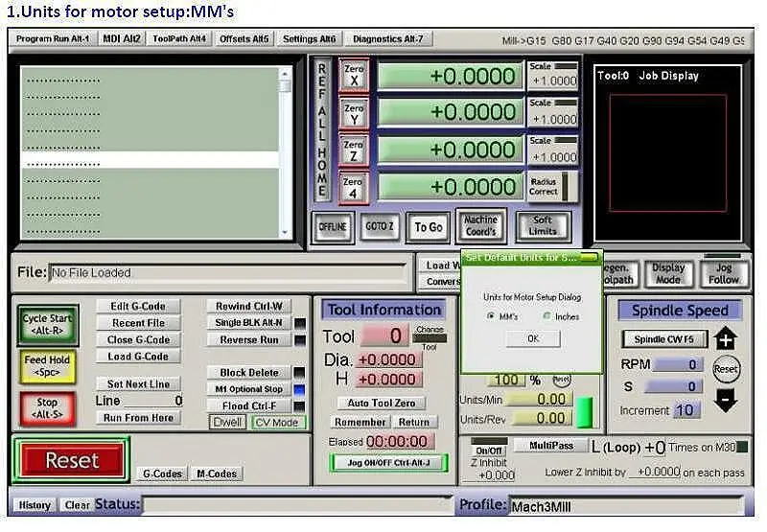Click the Remember button
This screenshot has width=767, height=532.
(x=360, y=422)
